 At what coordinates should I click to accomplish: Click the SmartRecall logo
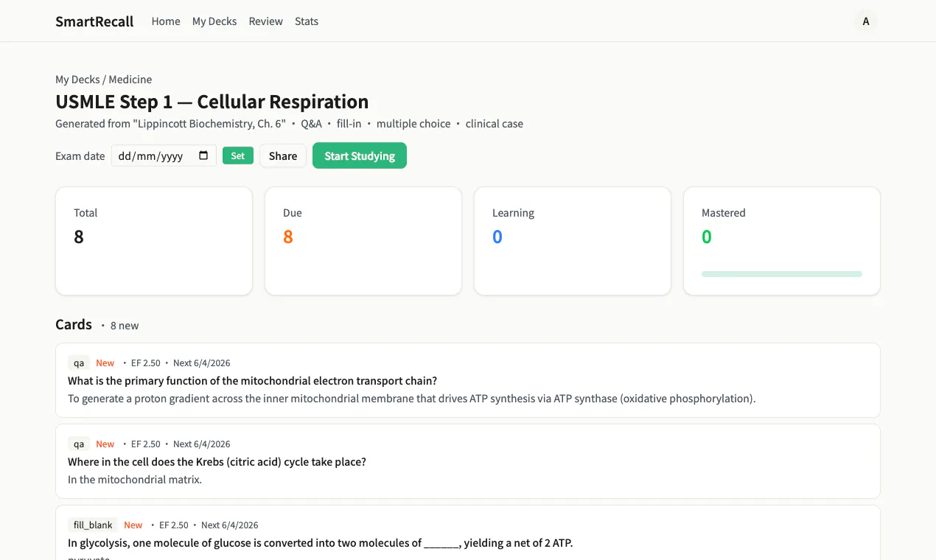pyautogui.click(x=94, y=21)
